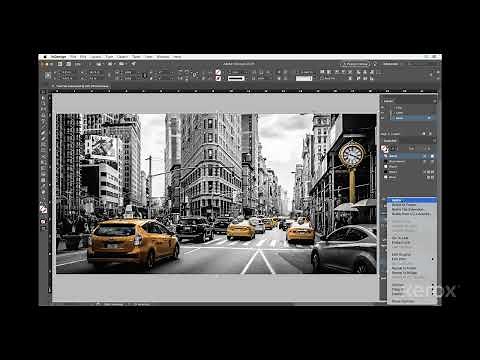Open the Help menu
Image resolution: width=480 pixels, height=360 pixels.
coord(177,57)
